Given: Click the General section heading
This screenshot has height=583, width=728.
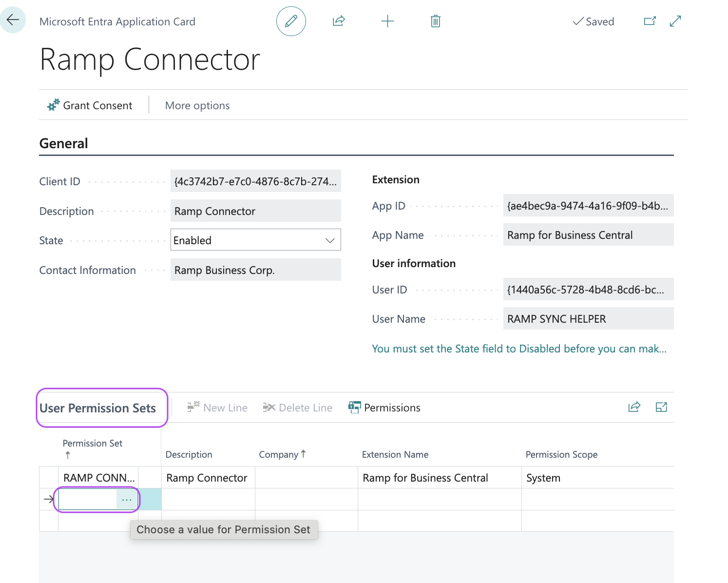Looking at the screenshot, I should 64,143.
